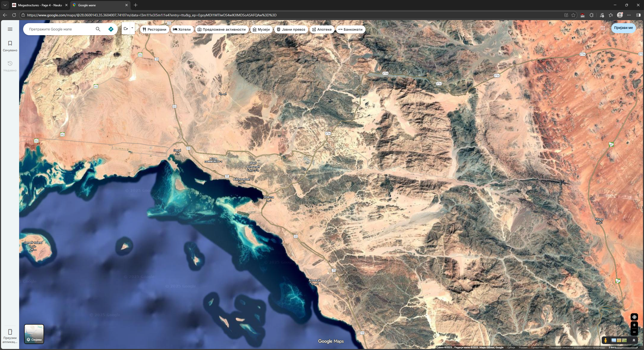Click the Пријави ме sign-in button
Viewport: 644px width, 350px height.
[623, 28]
